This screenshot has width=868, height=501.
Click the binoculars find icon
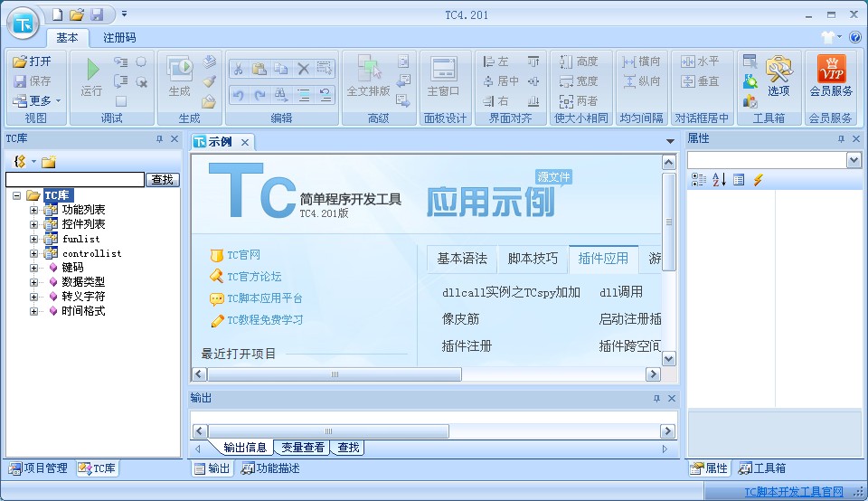(x=281, y=95)
